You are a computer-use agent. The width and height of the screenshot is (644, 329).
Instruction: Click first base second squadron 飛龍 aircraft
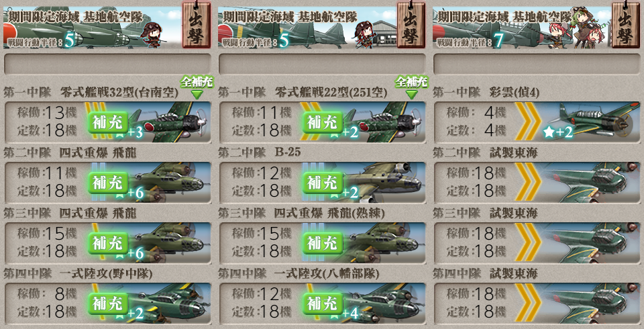[168, 182]
